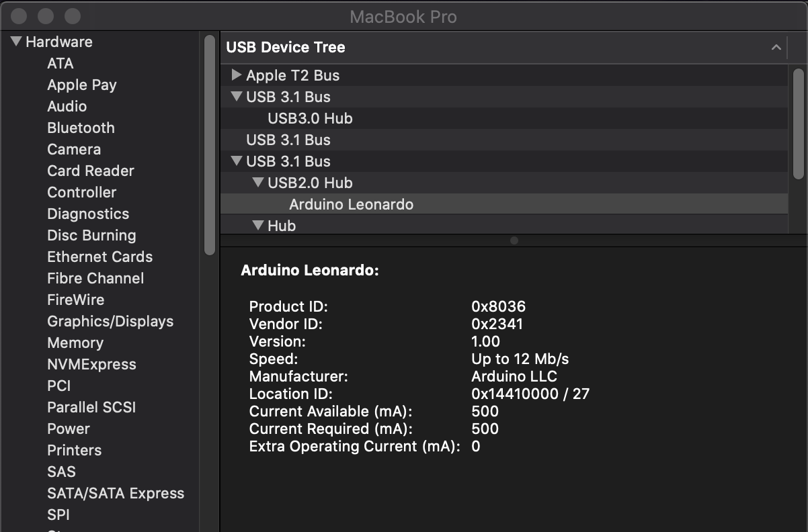Click the Extra Operating Current (mA) label
This screenshot has height=532, width=808.
[x=354, y=446]
